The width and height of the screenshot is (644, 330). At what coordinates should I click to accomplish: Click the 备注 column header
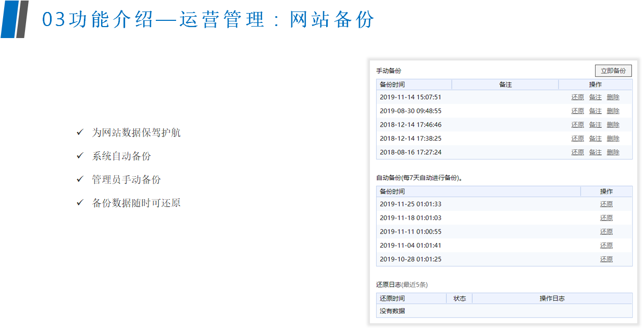coord(505,84)
